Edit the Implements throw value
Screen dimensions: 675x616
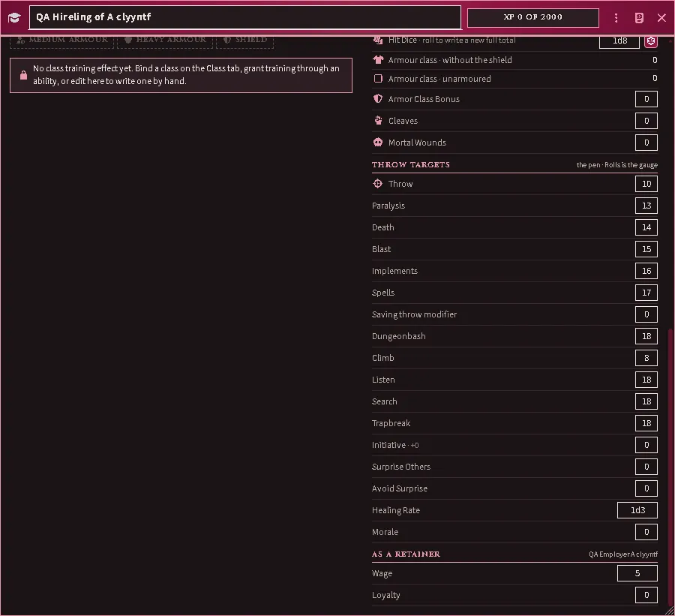coord(646,271)
